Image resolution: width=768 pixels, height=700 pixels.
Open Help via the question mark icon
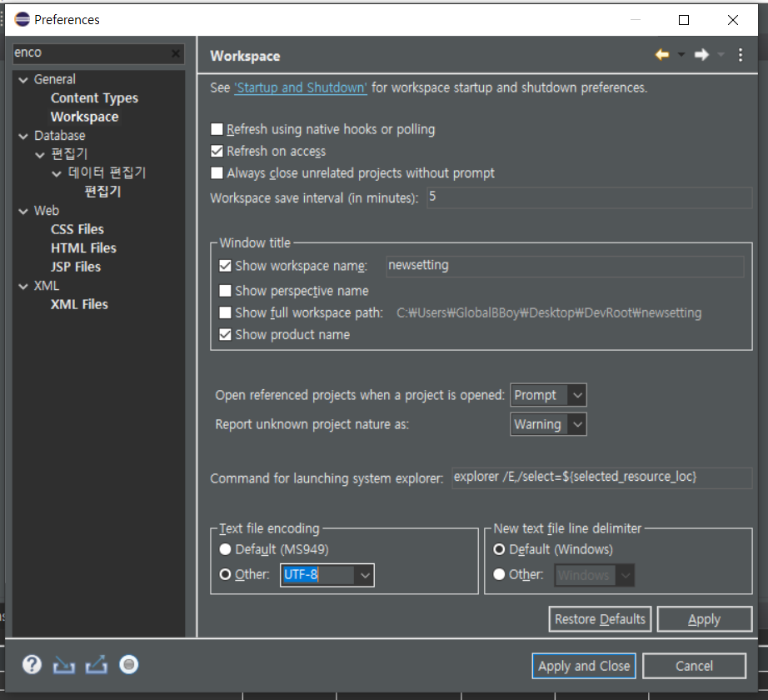(x=32, y=665)
